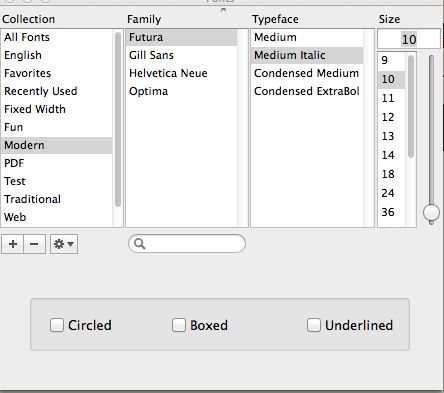Screen dimensions: 444x393
Task: Set font size to 14 in list
Action: [392, 155]
